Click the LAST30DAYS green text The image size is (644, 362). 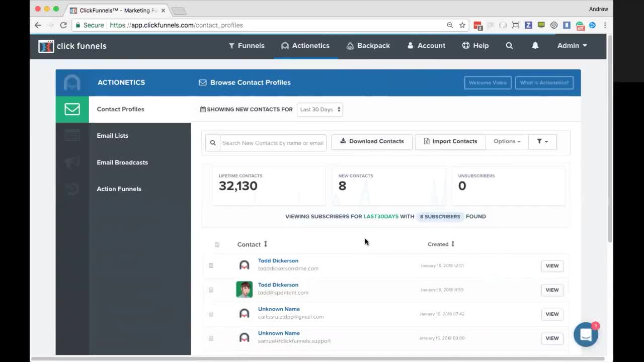[381, 216]
